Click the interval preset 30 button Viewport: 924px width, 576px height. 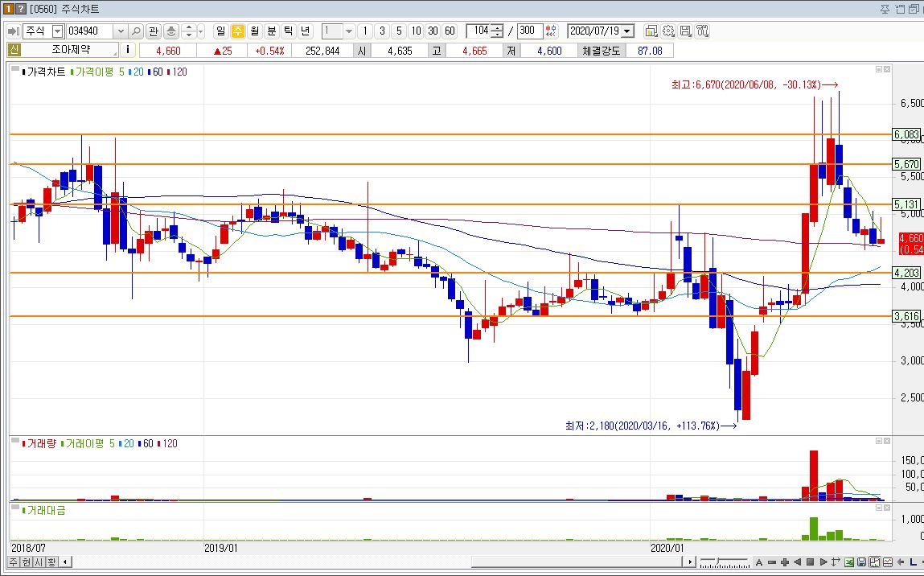[x=433, y=31]
